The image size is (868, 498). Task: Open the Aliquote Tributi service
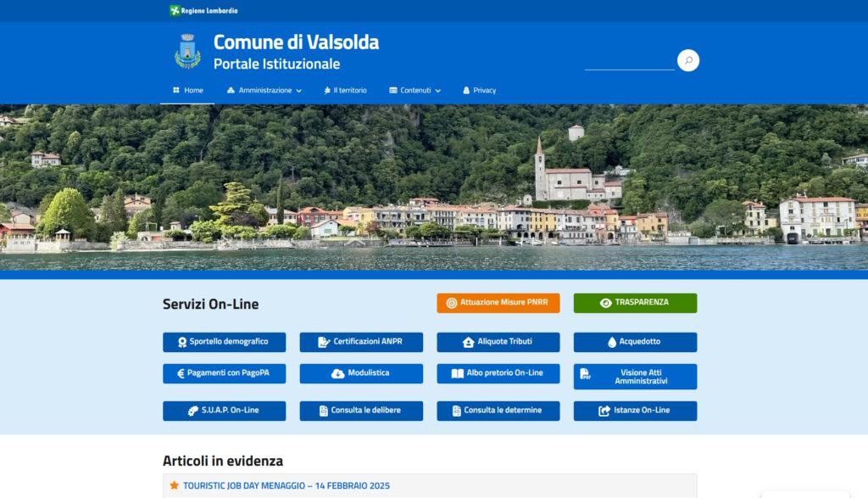pyautogui.click(x=498, y=343)
